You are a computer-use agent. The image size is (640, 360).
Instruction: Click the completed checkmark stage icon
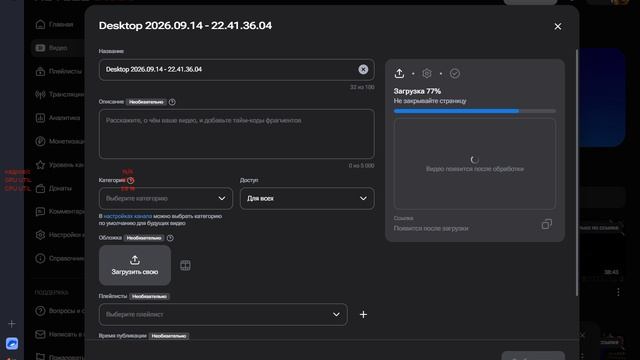tap(455, 73)
